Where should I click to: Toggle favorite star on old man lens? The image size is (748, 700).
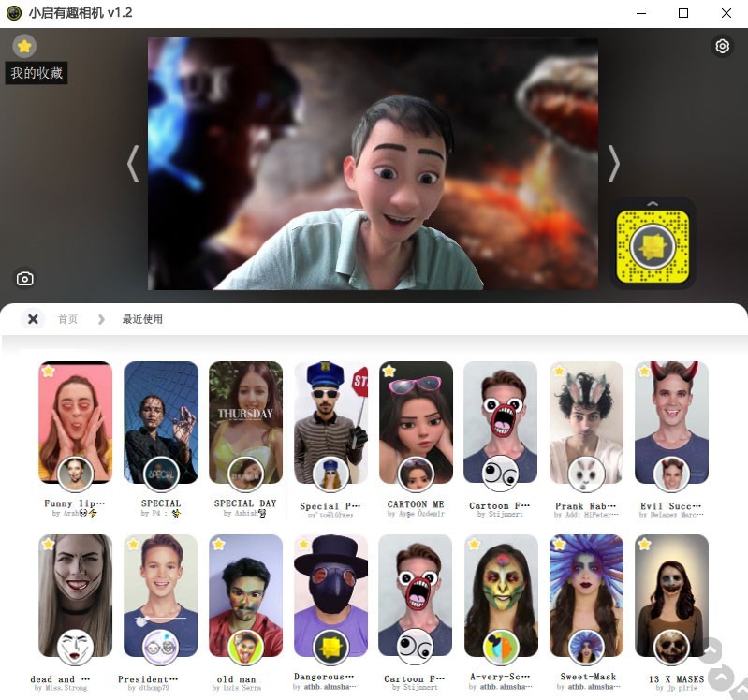coord(218,544)
